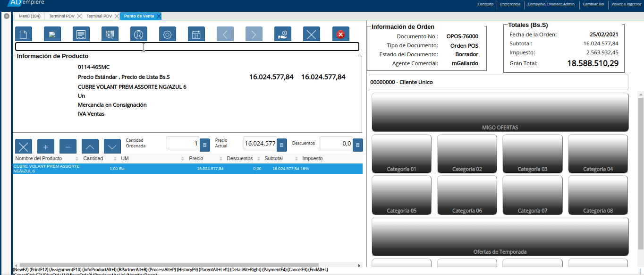
Task: Select Categoría 04 button
Action: click(598, 154)
